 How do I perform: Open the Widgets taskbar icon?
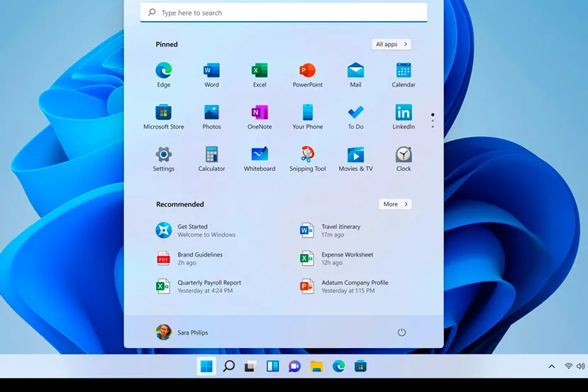(x=272, y=366)
